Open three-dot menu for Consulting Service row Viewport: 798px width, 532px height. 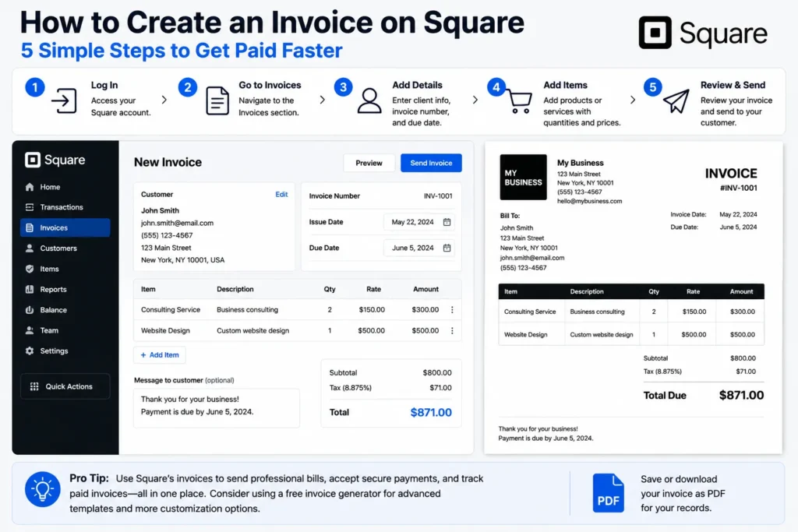452,310
